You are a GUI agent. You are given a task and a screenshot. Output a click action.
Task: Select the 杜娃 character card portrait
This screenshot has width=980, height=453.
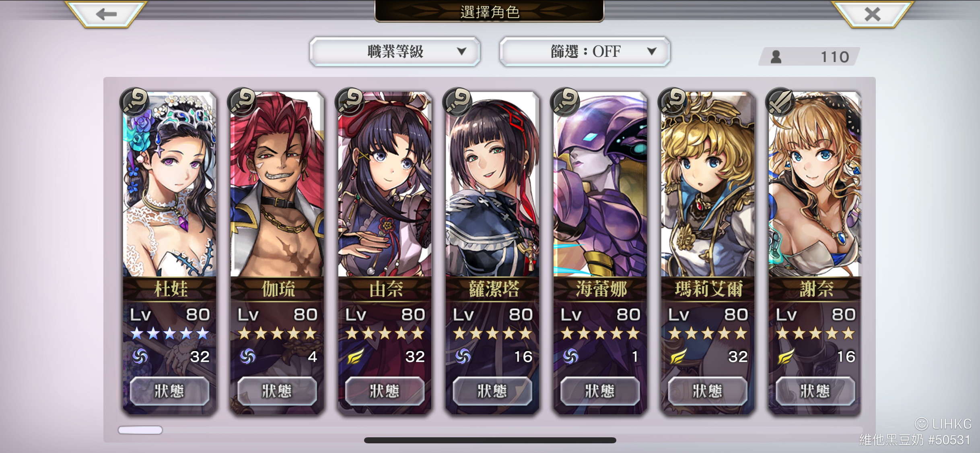click(169, 184)
